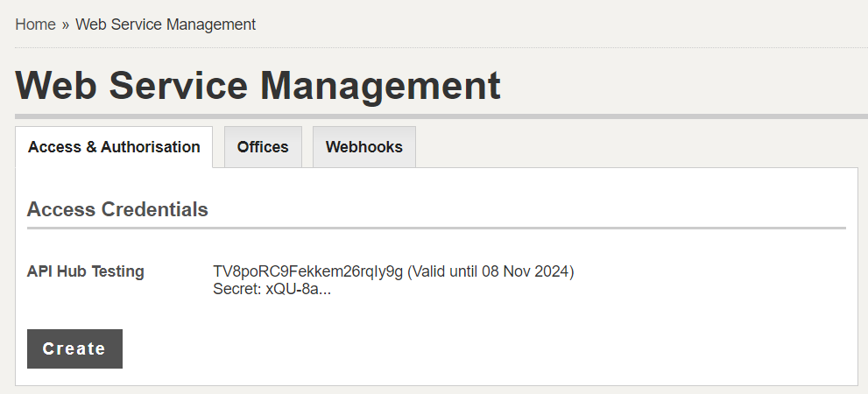Click the » breadcrumb separator
868x394 pixels.
pyautogui.click(x=66, y=25)
